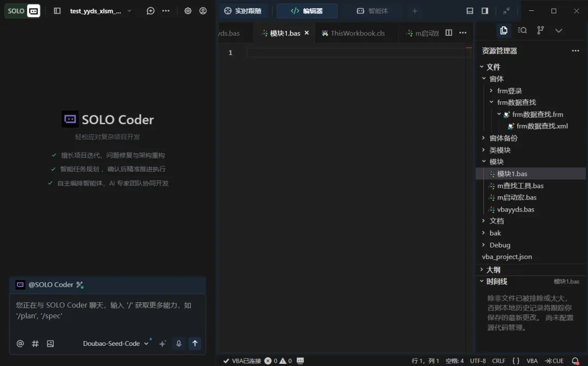Screen dimensions: 588x366
Task: Switch to the 实时跟随 tab
Action: click(243, 11)
